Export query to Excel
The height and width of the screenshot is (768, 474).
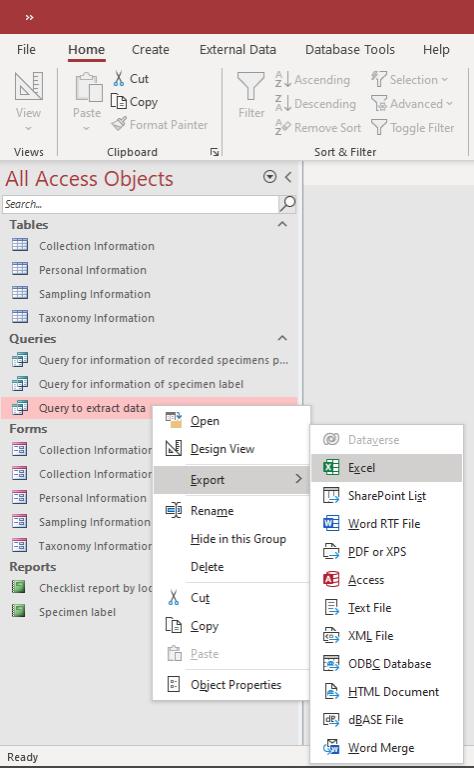pyautogui.click(x=386, y=468)
